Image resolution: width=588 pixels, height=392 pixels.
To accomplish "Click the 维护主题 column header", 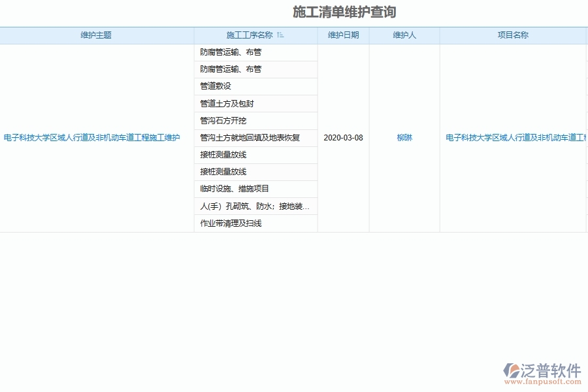I will point(97,35).
